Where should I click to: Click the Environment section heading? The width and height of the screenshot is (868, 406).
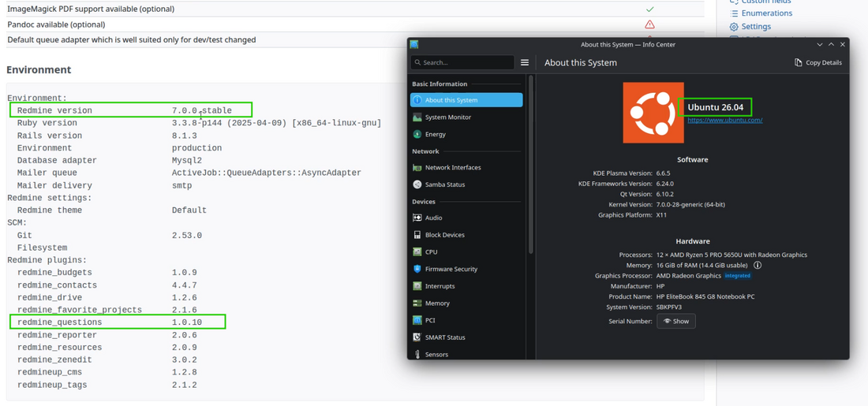pyautogui.click(x=39, y=69)
